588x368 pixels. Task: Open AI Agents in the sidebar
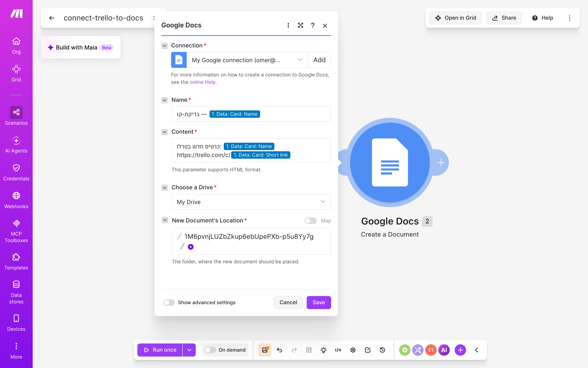pyautogui.click(x=16, y=145)
